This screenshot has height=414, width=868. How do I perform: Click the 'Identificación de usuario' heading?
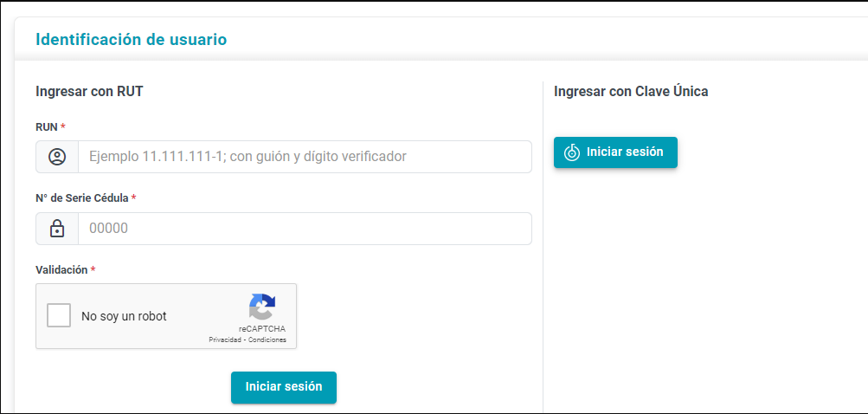pyautogui.click(x=132, y=40)
